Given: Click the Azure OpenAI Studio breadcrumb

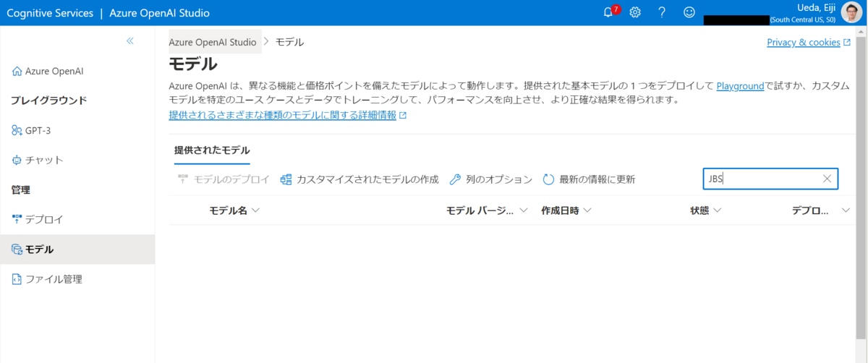Looking at the screenshot, I should (x=213, y=42).
